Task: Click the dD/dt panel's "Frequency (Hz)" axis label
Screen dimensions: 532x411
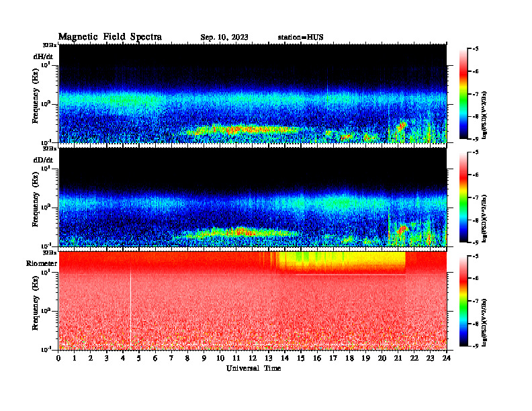Action: point(36,199)
